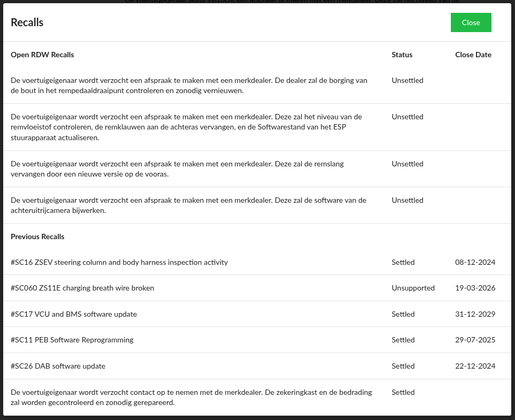This screenshot has width=515, height=420.
Task: Click "Unsettled" status of the achteruitrijcamera recall
Action: (408, 200)
